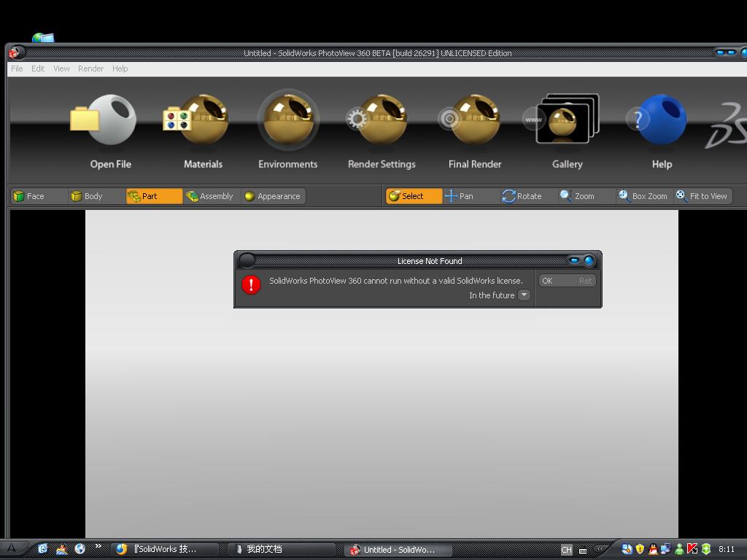Open the Gallery thumbnails icon

click(x=561, y=119)
